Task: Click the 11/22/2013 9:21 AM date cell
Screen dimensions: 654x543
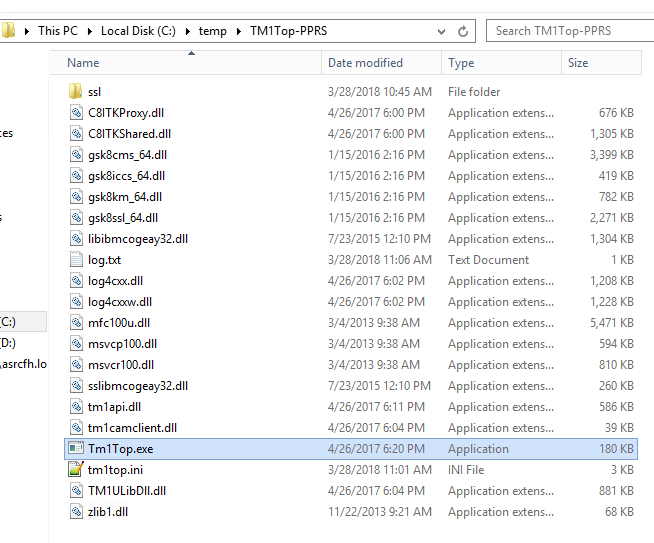Action: (380, 512)
